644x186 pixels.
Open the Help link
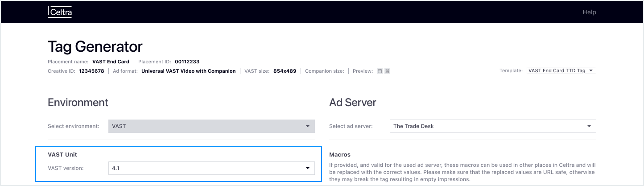(x=589, y=12)
